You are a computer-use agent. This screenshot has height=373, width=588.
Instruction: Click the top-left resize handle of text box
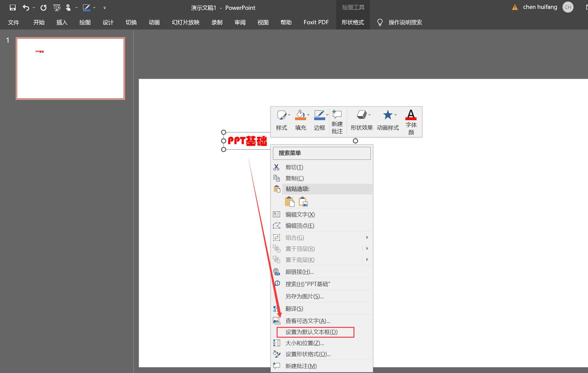pyautogui.click(x=224, y=132)
